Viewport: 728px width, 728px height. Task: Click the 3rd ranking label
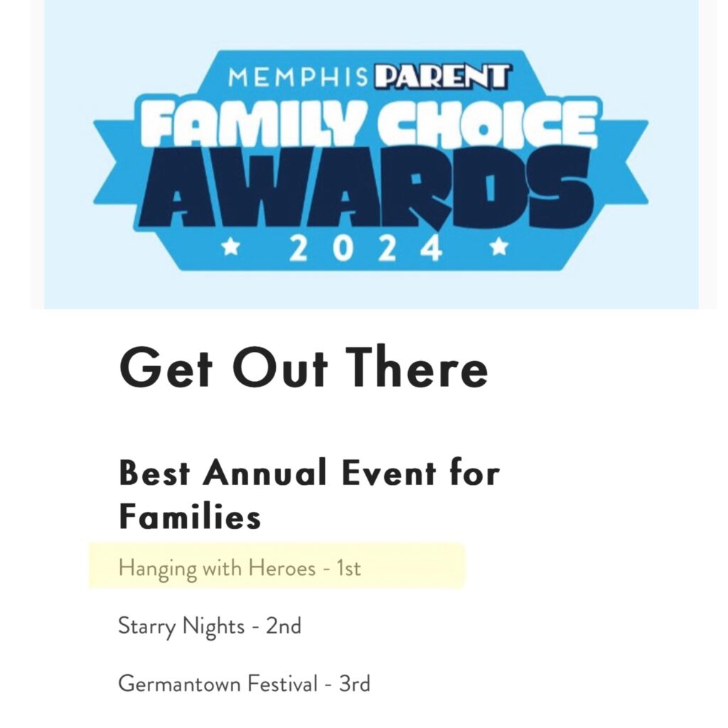point(355,684)
